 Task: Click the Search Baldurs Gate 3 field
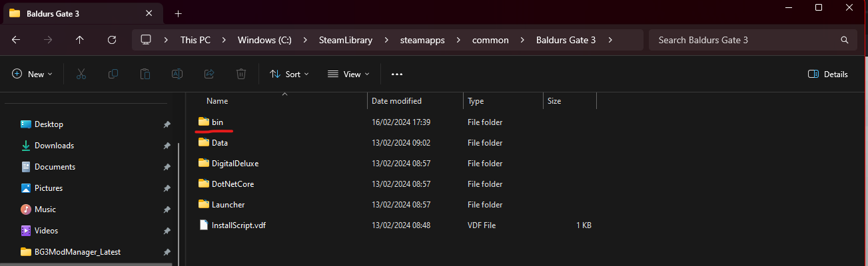[746, 40]
